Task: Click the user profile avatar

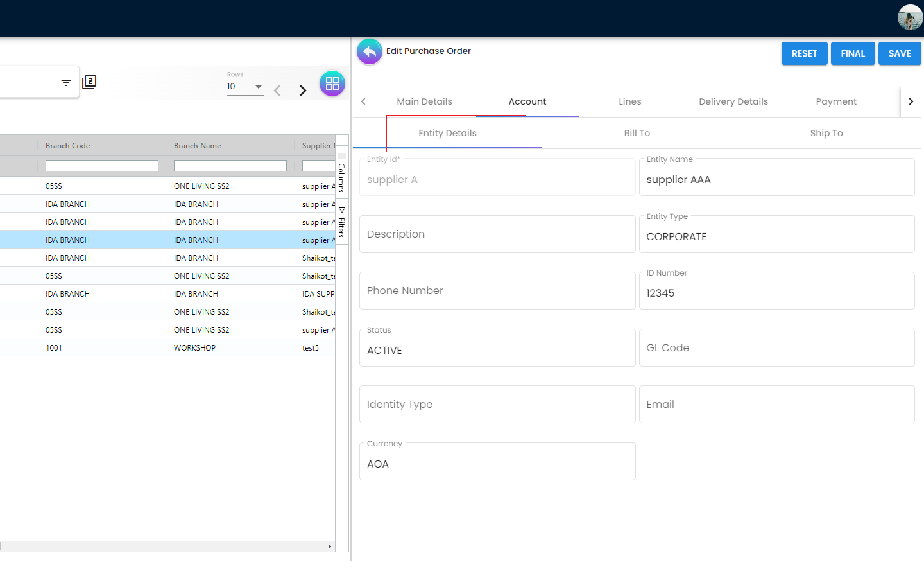Action: tap(909, 17)
